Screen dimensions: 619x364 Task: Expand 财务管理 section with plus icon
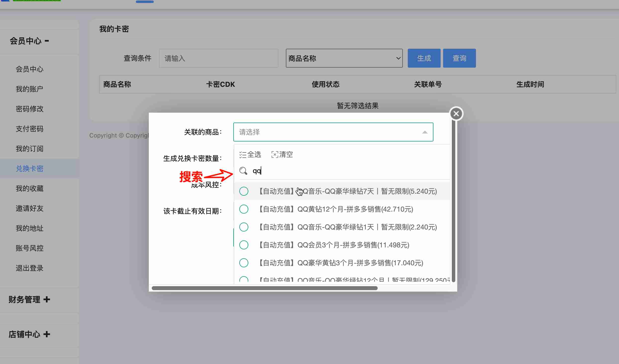pyautogui.click(x=47, y=299)
